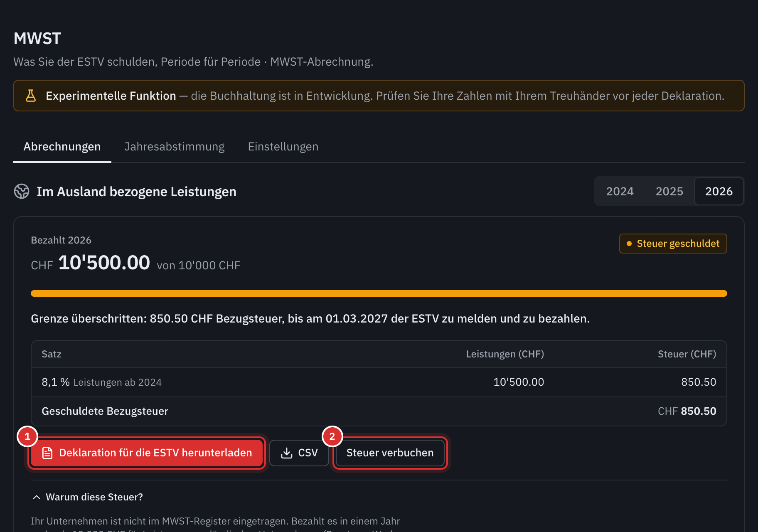Click the 'Grenze überschritten' notice text
758x532 pixels.
point(310,319)
